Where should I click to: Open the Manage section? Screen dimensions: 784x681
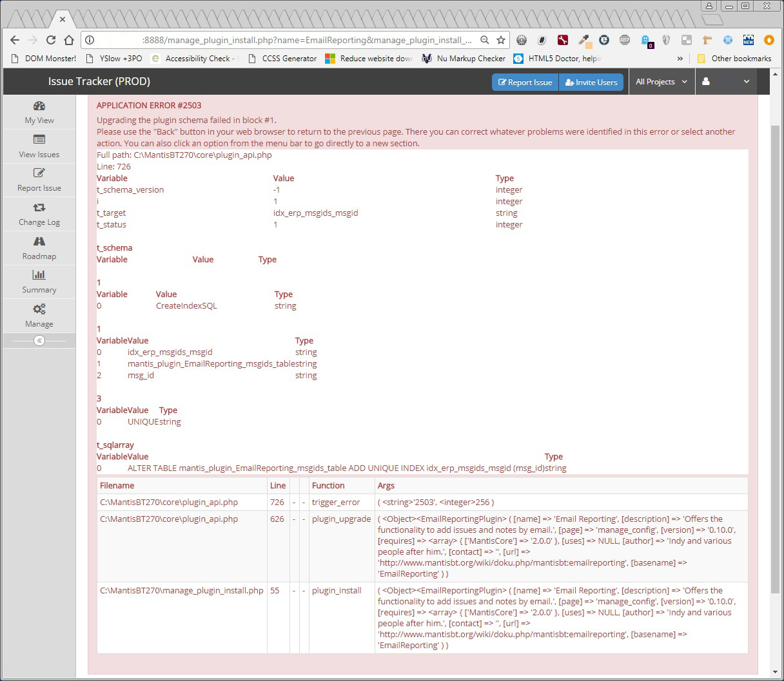click(x=39, y=316)
